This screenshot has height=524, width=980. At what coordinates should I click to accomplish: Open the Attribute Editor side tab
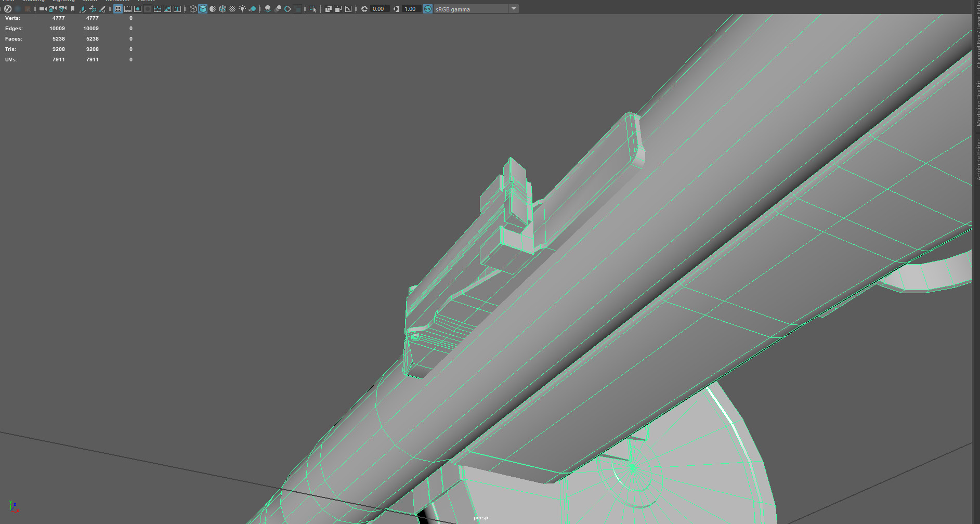click(x=977, y=159)
